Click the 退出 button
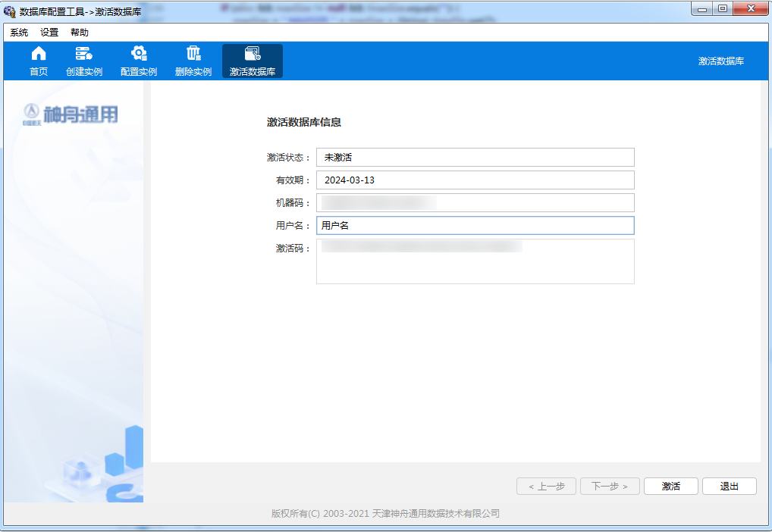The height and width of the screenshot is (532, 772). 729,487
